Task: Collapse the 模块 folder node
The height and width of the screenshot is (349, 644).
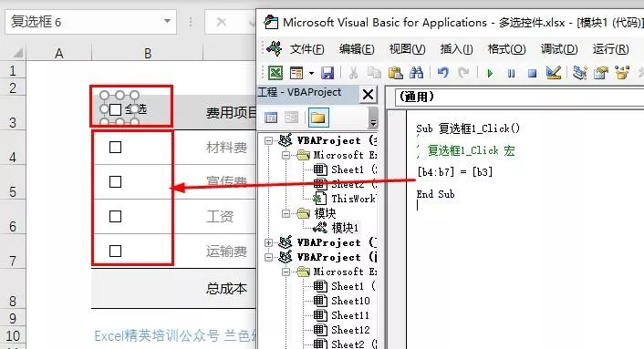Action: click(286, 213)
